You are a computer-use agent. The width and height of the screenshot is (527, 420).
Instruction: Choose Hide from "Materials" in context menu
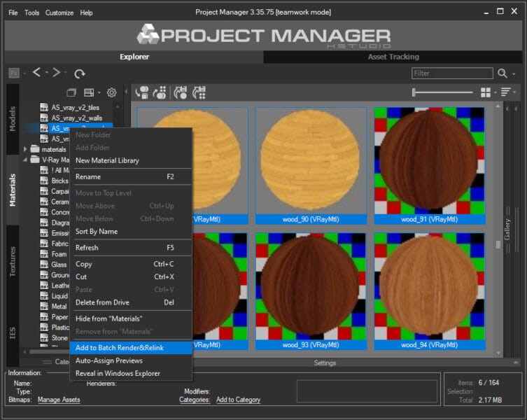coord(131,318)
